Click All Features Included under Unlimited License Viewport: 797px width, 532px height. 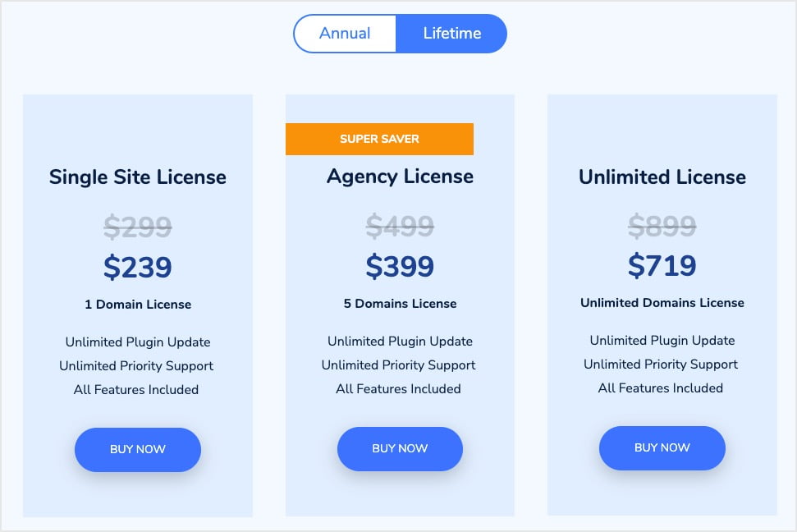(662, 388)
